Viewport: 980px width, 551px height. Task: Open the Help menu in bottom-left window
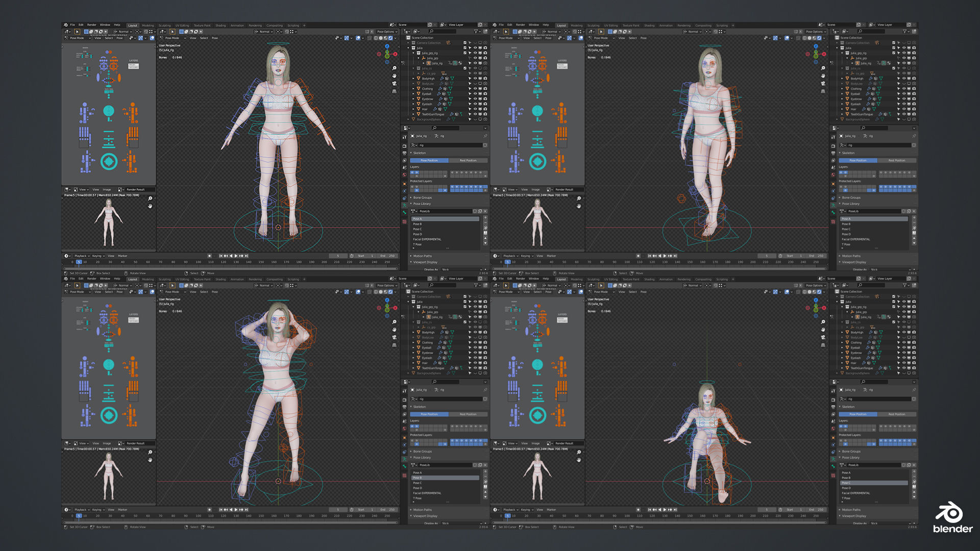pos(117,279)
